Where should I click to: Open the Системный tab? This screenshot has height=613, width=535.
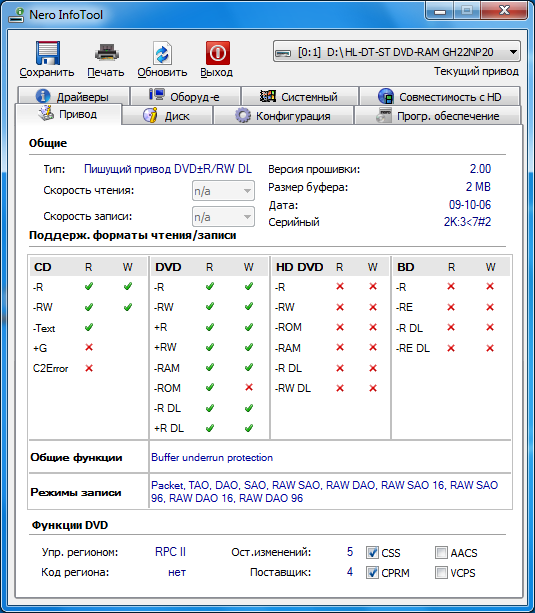coord(300,96)
